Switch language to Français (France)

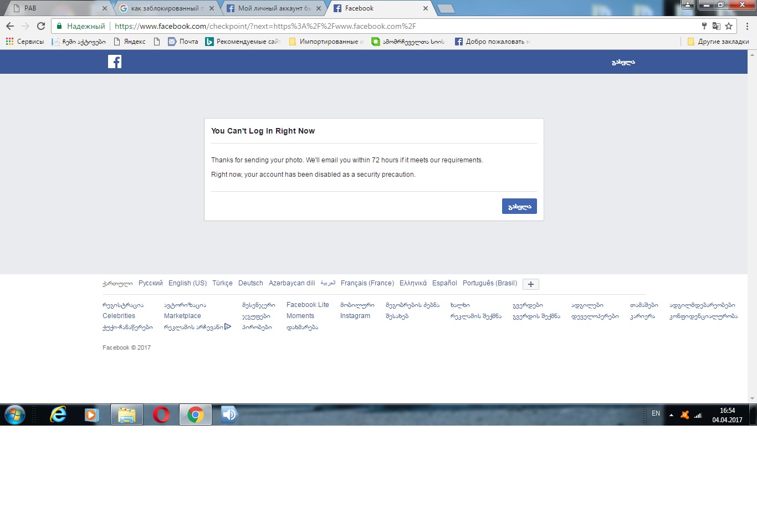point(367,283)
